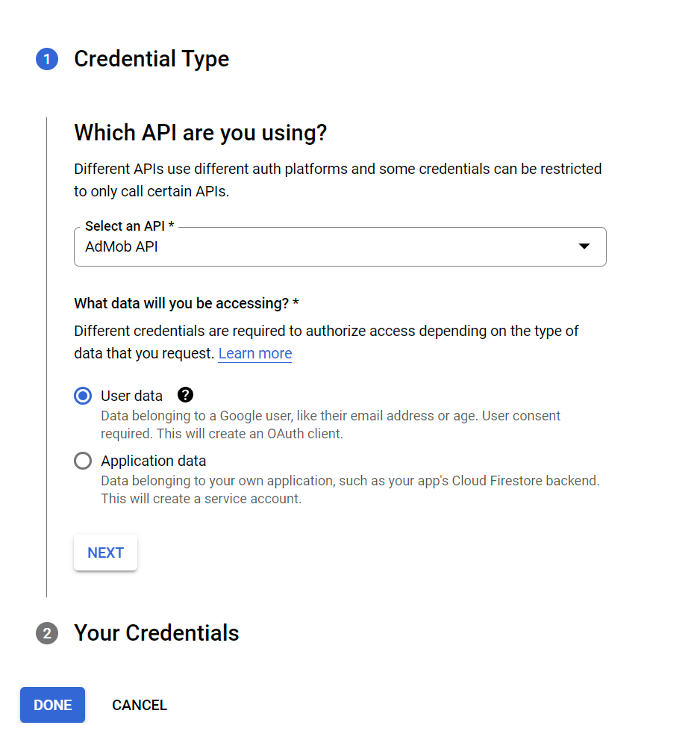Click inside the AdMob API selection field
Viewport: 700px width, 734px height.
click(x=299, y=246)
